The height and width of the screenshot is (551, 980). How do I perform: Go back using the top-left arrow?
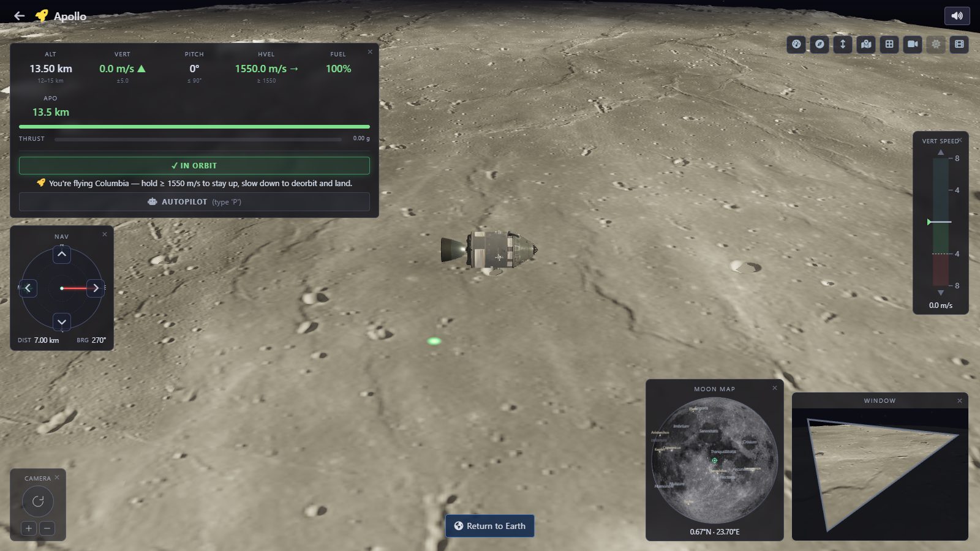pyautogui.click(x=20, y=16)
